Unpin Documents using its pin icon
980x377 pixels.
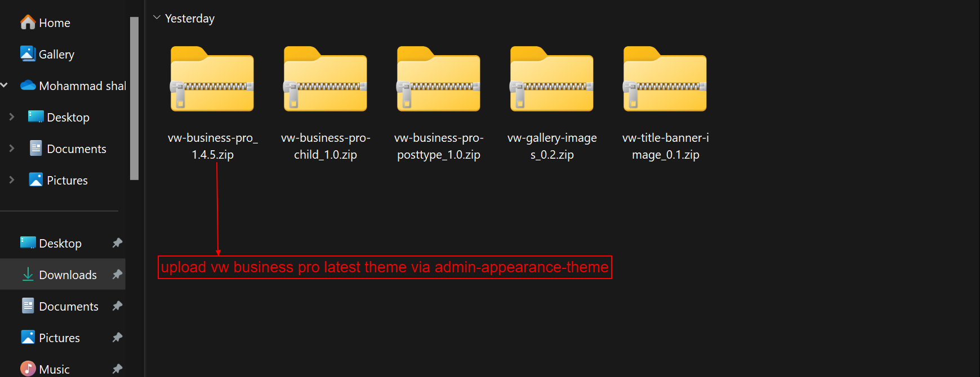click(117, 306)
